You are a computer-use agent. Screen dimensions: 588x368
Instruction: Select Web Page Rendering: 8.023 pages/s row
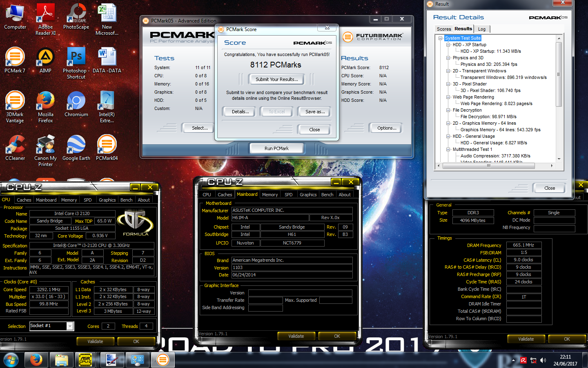tap(496, 103)
